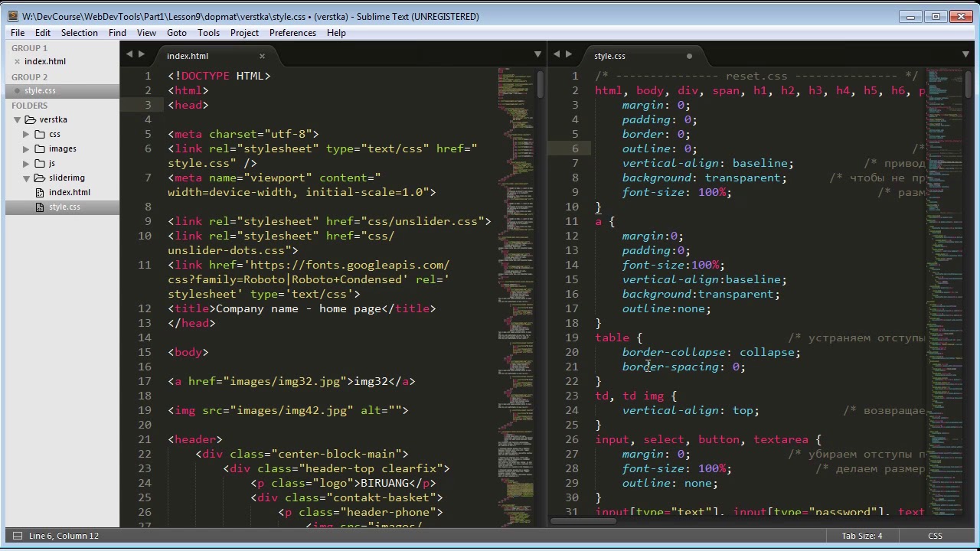Change Tab Size: 4 setting
The width and height of the screenshot is (980, 551).
[x=862, y=536]
